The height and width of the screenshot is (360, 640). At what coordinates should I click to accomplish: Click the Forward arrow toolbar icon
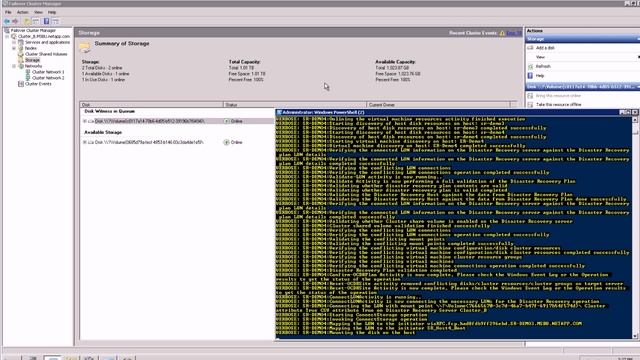coord(15,21)
